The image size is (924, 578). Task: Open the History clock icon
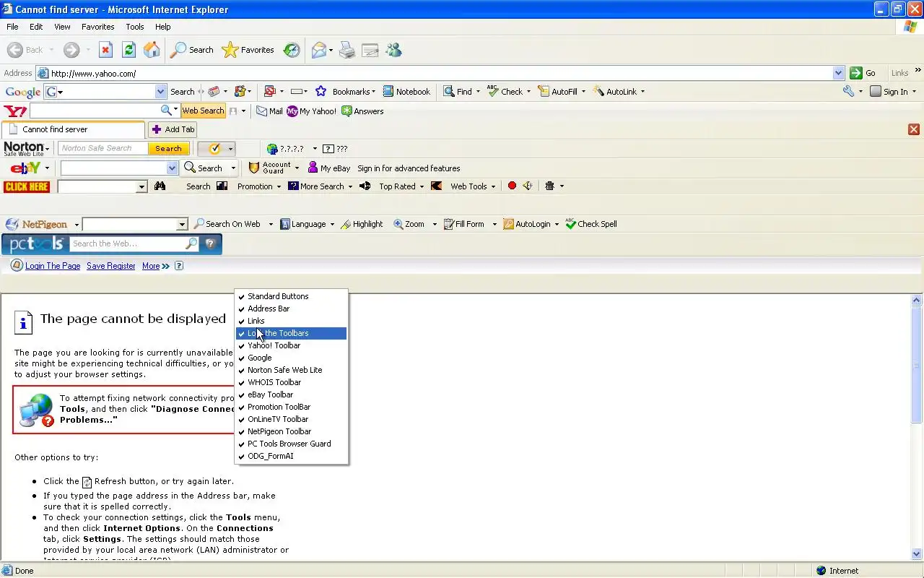pos(292,50)
